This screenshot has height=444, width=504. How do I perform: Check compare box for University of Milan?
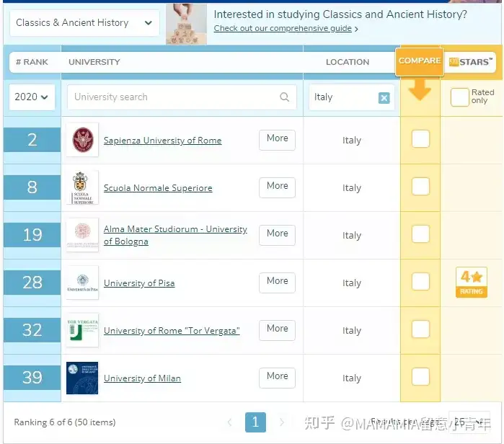(420, 376)
